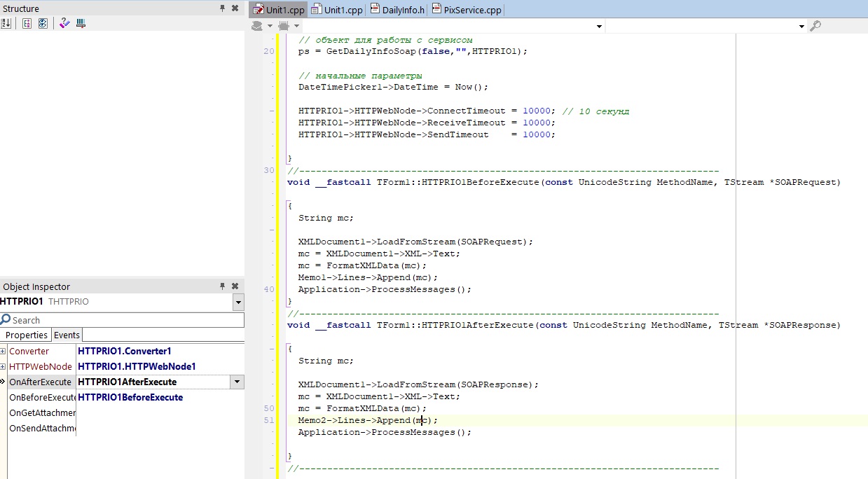Click the striped-columns icon in Structure toolbar

click(81, 23)
